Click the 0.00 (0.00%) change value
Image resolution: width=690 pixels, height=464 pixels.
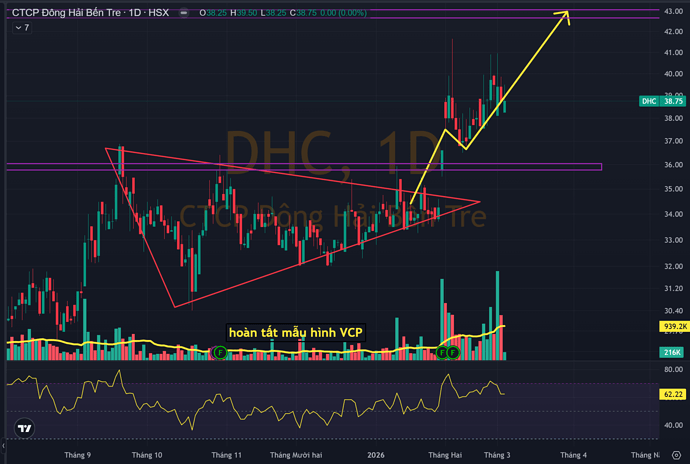[343, 13]
